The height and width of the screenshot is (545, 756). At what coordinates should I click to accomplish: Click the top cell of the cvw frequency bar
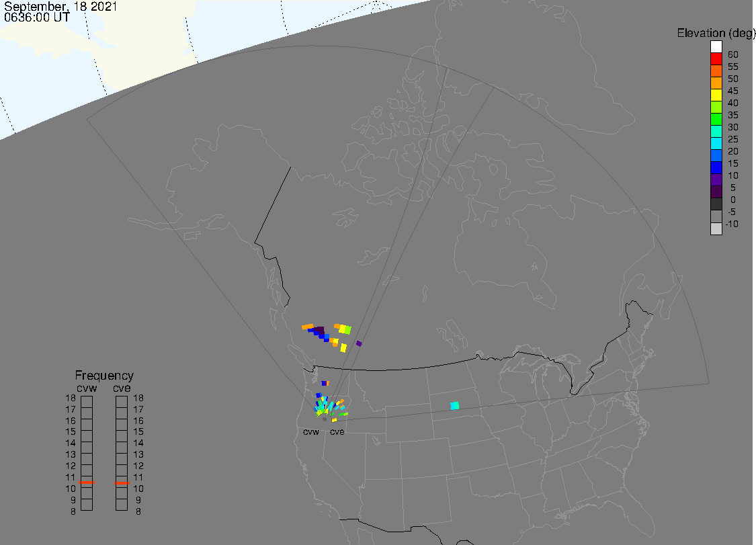[x=87, y=402]
